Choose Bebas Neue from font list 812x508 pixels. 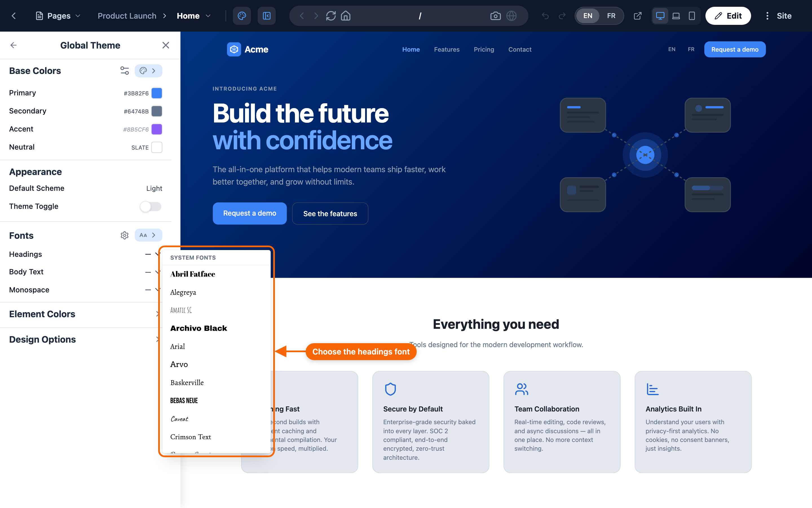(x=216, y=400)
